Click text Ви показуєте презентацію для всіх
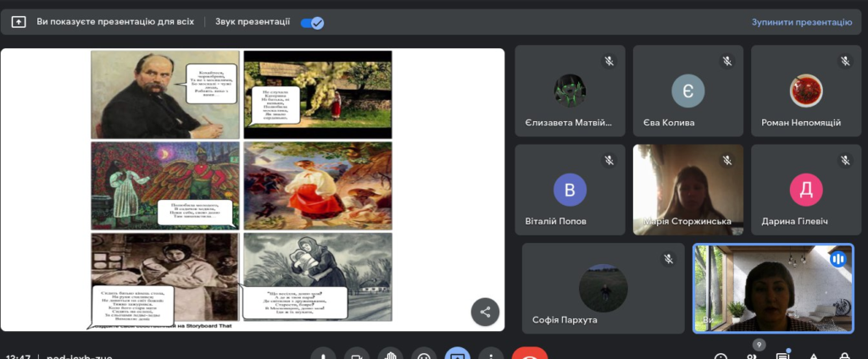The image size is (868, 359). (115, 22)
